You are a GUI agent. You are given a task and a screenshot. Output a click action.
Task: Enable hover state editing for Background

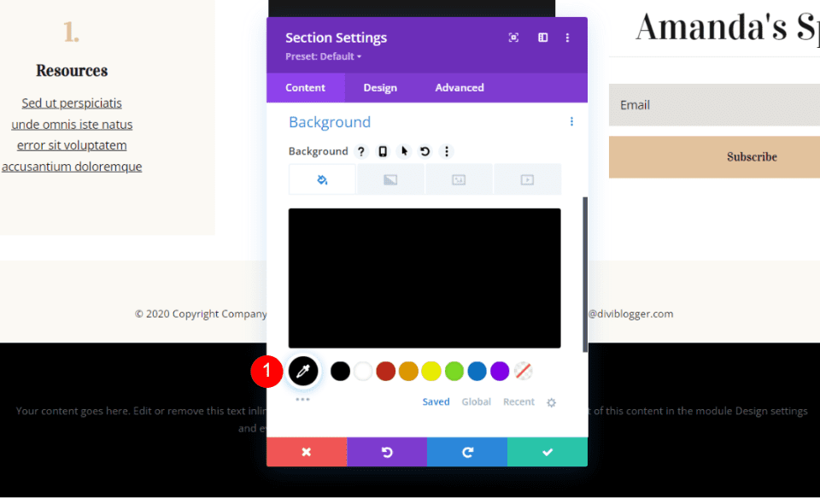point(404,151)
